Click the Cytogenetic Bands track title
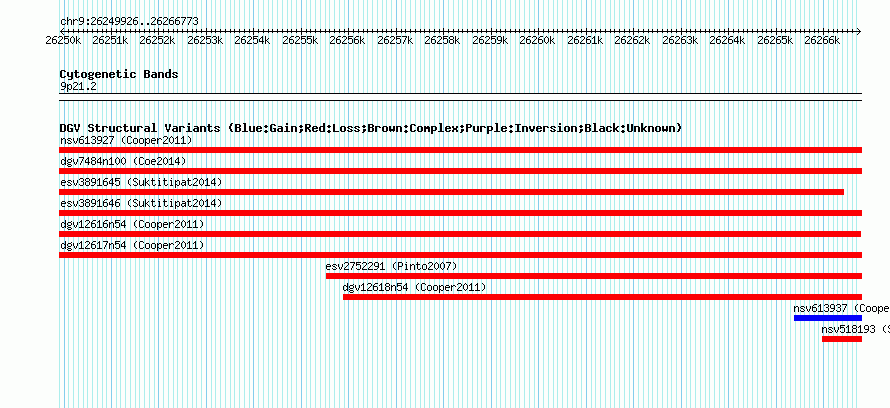 click(119, 74)
